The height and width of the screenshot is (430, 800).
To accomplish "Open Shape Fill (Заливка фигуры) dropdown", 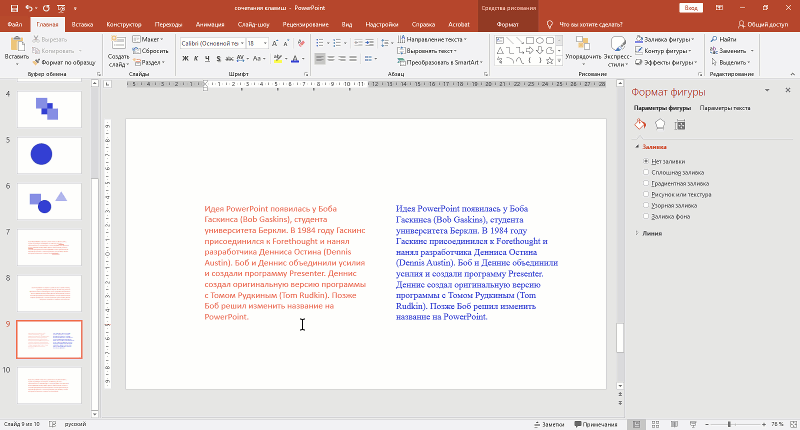I will click(665, 39).
